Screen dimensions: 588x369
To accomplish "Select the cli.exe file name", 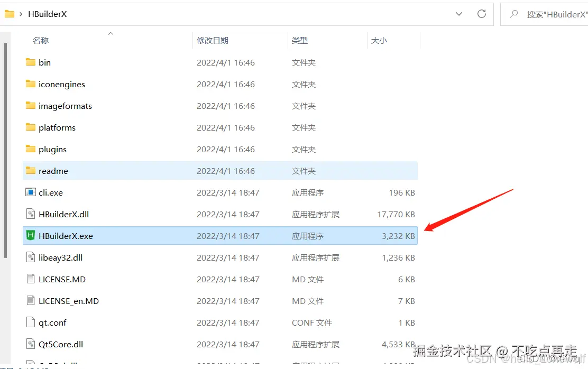I will (51, 193).
